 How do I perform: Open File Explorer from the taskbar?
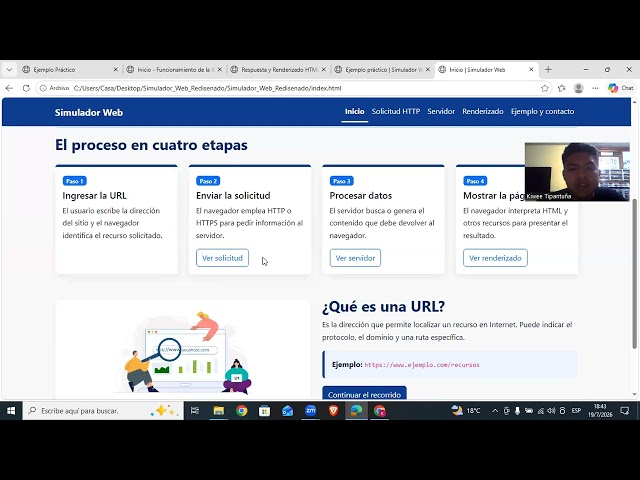(219, 411)
